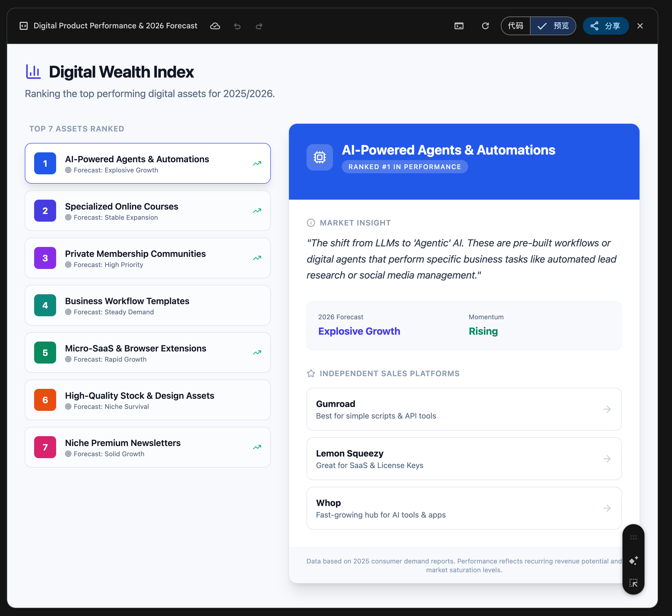Image resolution: width=672 pixels, height=616 pixels.
Task: Open the terminal console icon
Action: click(459, 26)
